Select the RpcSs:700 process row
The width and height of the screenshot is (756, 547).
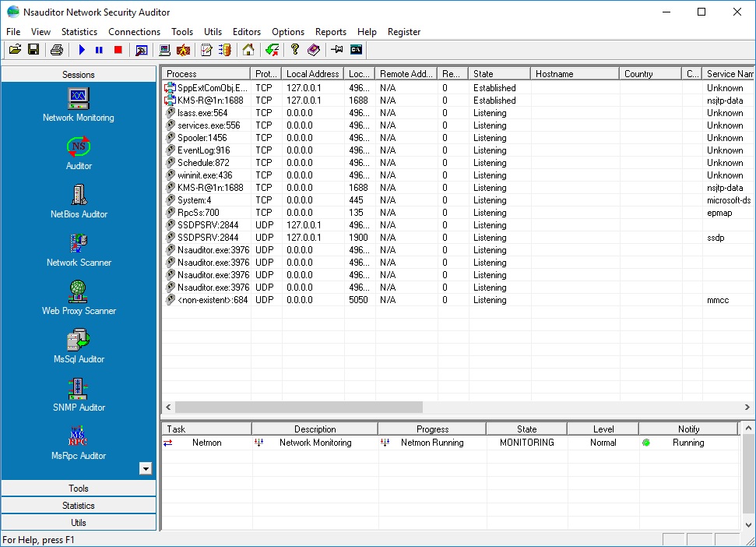tap(458, 213)
